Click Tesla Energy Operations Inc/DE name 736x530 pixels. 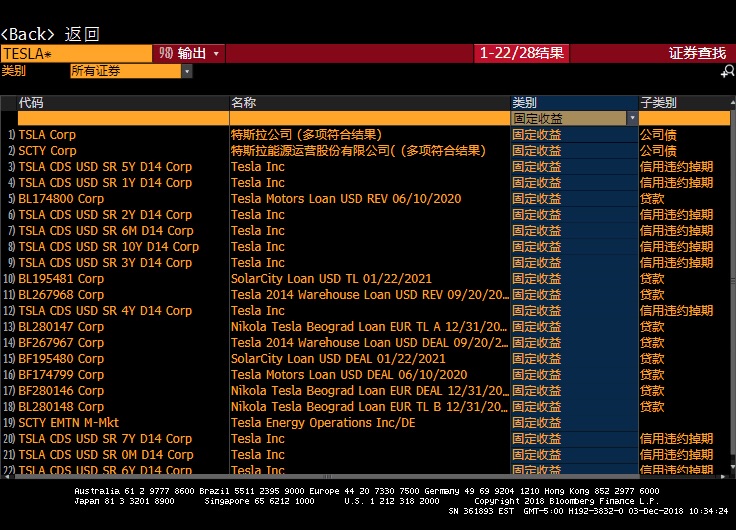[323, 422]
